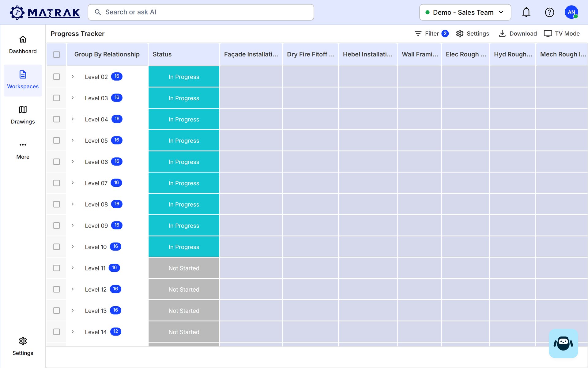Expand the Level 12 group
Image resolution: width=588 pixels, height=368 pixels.
[73, 289]
